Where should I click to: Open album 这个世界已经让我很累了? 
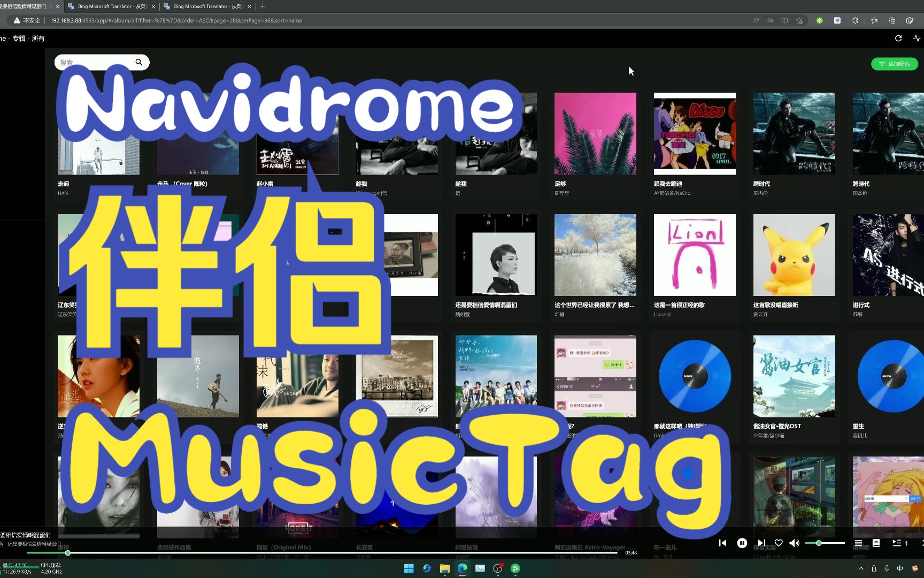[595, 255]
